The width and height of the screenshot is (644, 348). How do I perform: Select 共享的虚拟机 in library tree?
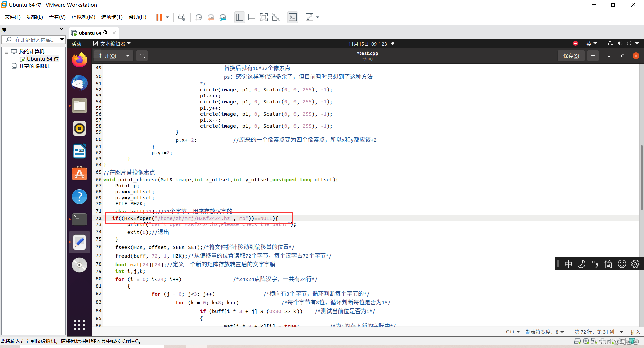(x=34, y=66)
